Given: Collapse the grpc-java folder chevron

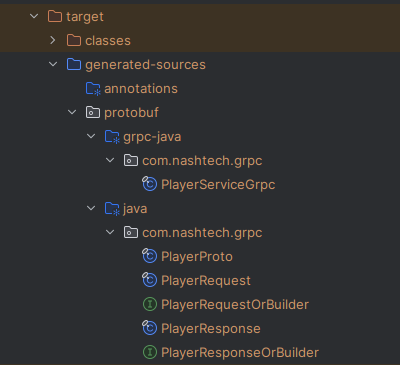Looking at the screenshot, I should [x=91, y=136].
